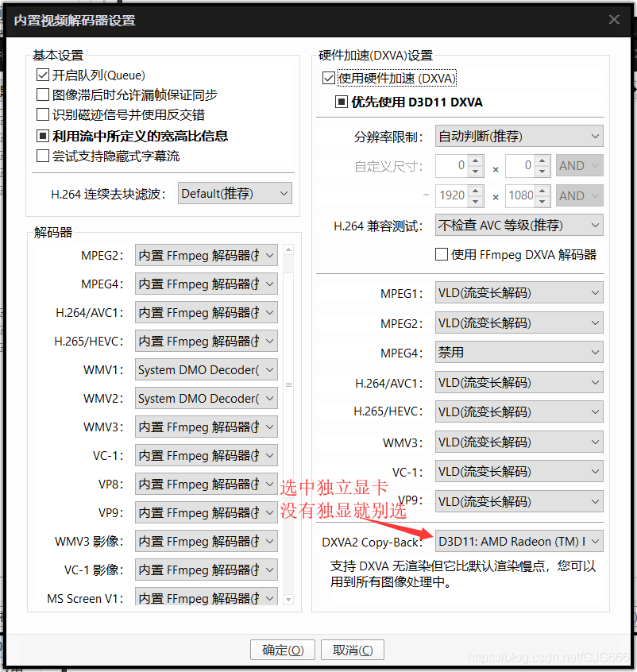This screenshot has height=672, width=637.
Task: Open decoder MPEG4 dropdown in 解码器 list
Action: [x=207, y=284]
